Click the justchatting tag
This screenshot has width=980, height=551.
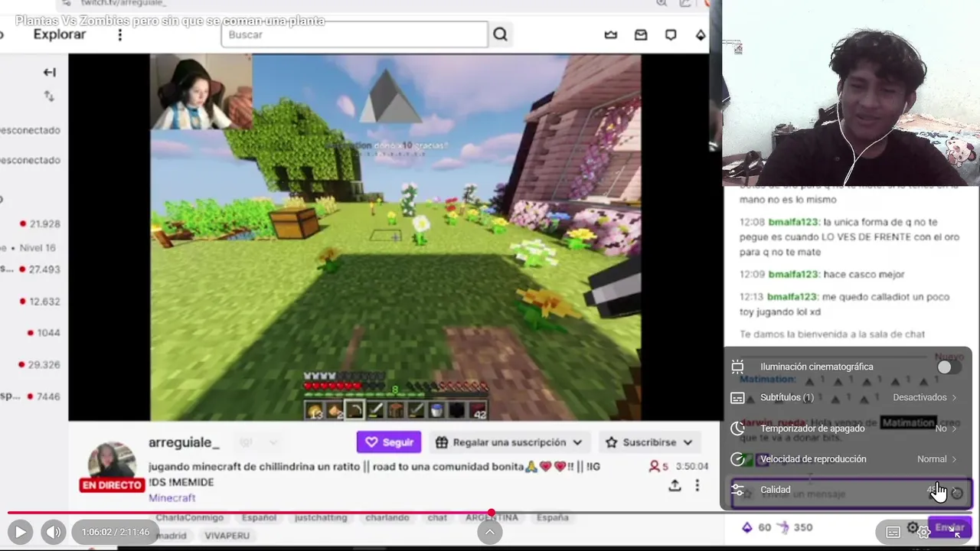(321, 517)
